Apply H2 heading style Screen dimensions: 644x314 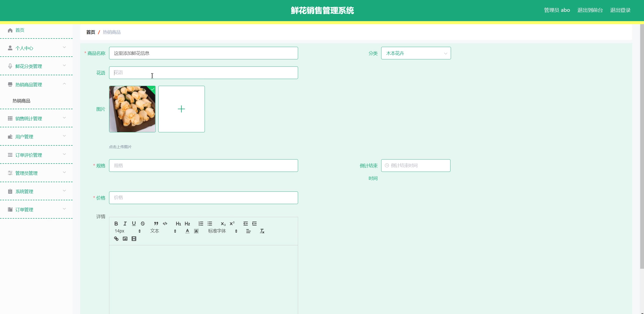point(187,223)
